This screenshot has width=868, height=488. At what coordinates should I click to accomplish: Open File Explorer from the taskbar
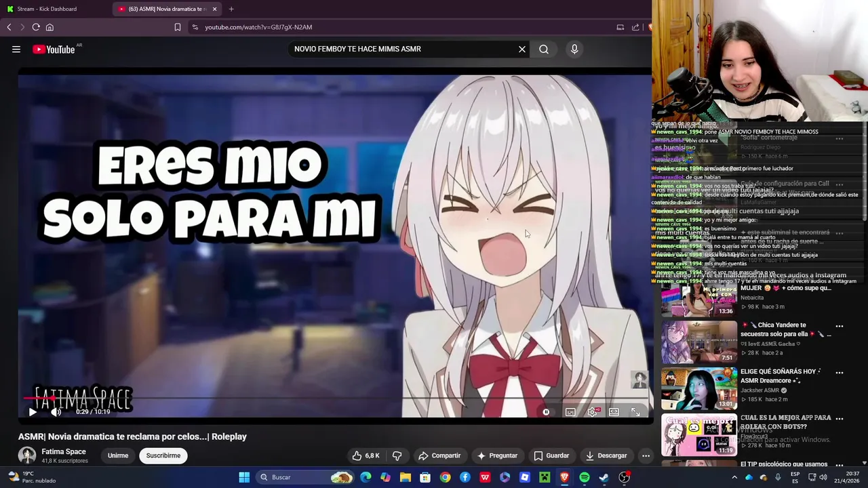(406, 477)
